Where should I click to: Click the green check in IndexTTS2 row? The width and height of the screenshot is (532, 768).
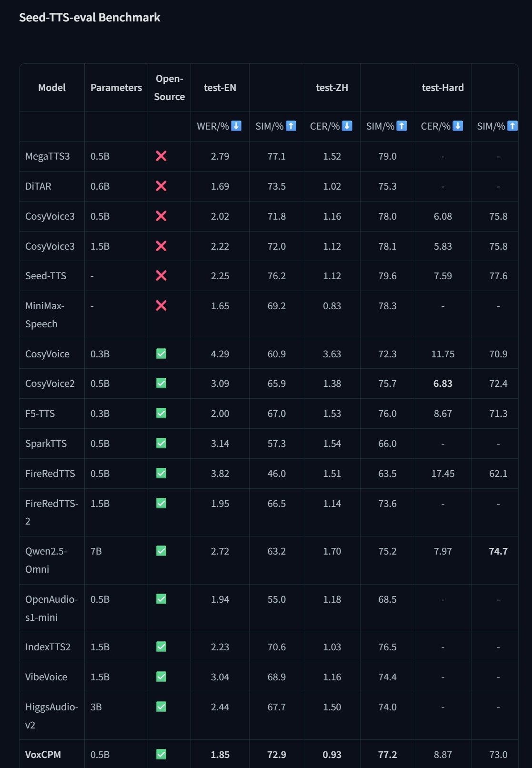point(161,647)
